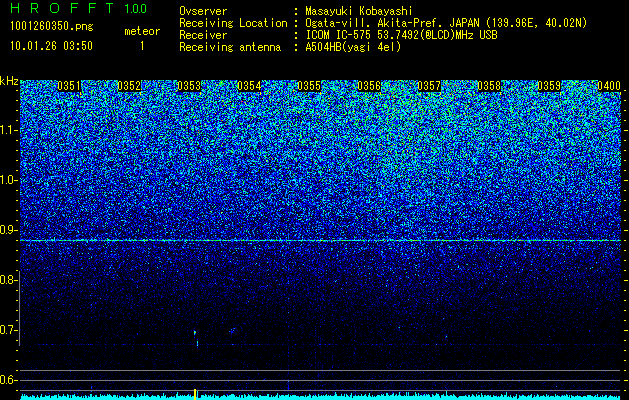This screenshot has width=629, height=400.
Task: Click the 0357 time marker
Action: coord(429,86)
